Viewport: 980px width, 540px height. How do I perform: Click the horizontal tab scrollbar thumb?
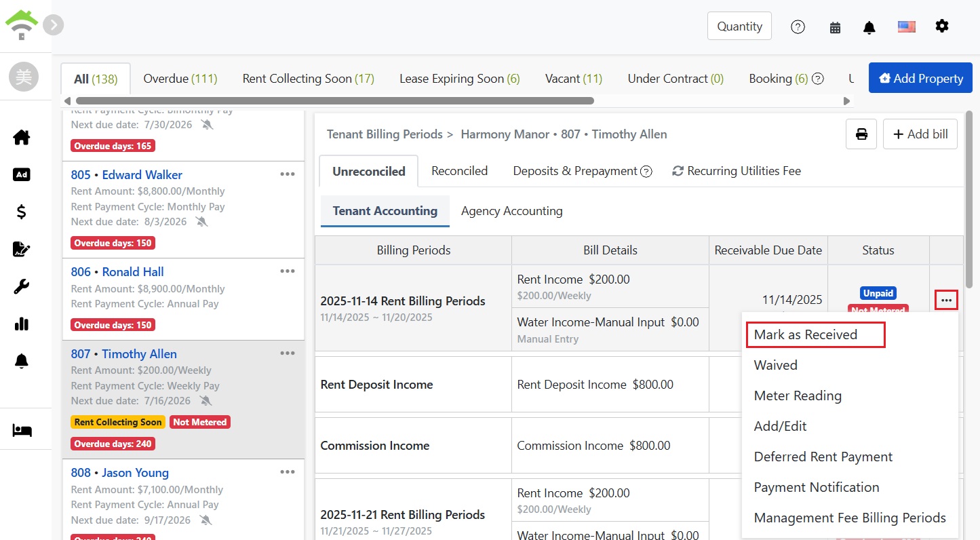335,101
